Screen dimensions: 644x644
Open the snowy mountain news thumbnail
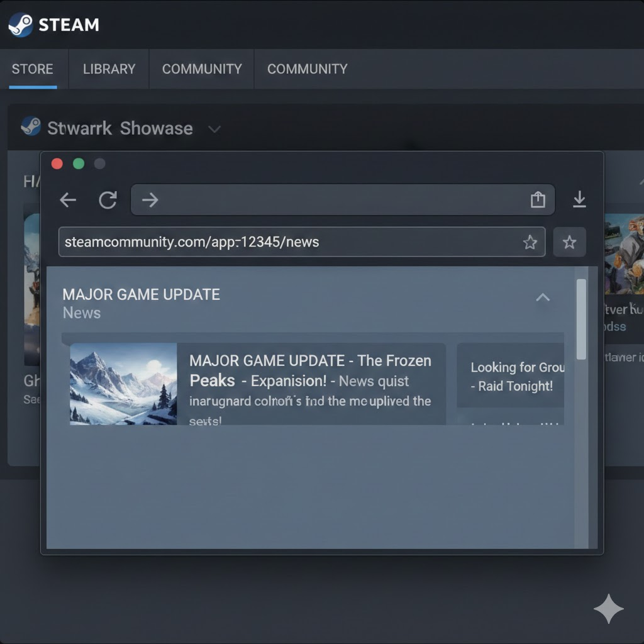123,384
